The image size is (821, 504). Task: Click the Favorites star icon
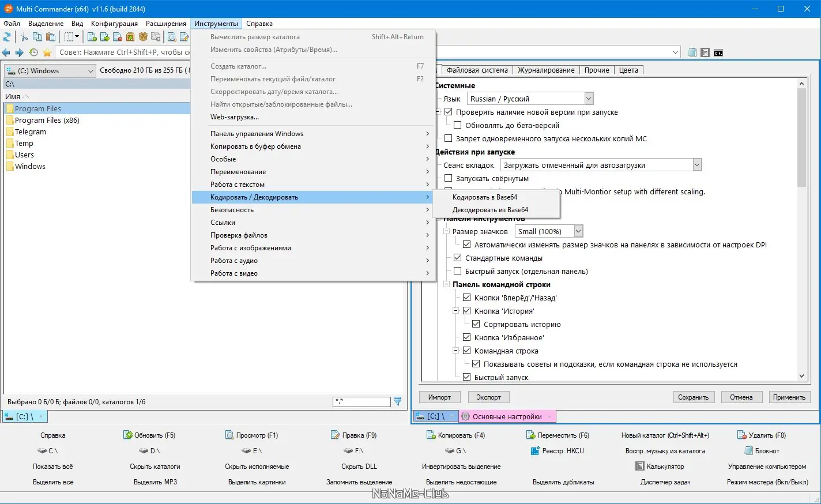(x=47, y=52)
